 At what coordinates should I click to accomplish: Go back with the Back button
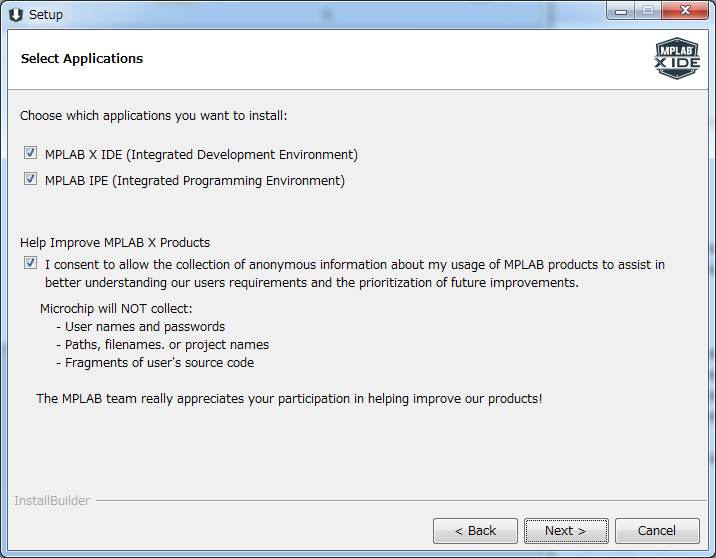[x=475, y=530]
